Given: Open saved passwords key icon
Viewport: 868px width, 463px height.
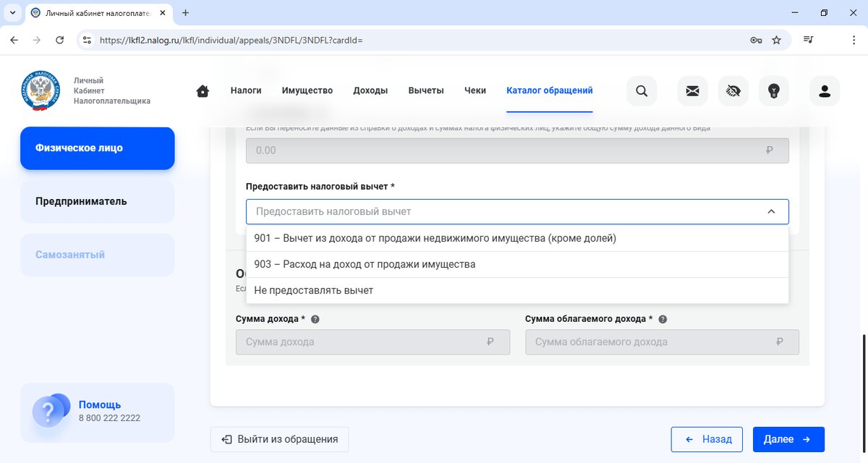Looking at the screenshot, I should point(756,40).
